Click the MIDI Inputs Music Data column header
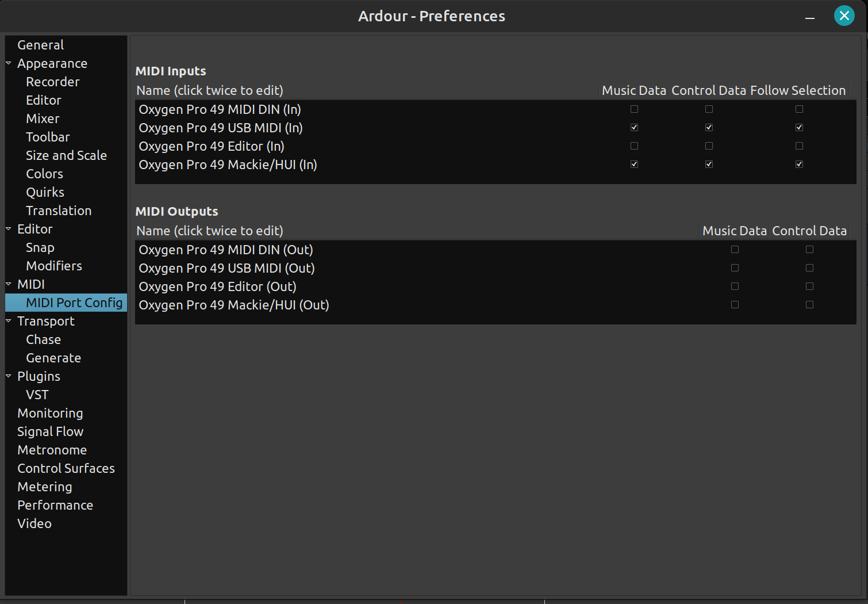868x604 pixels. point(633,90)
